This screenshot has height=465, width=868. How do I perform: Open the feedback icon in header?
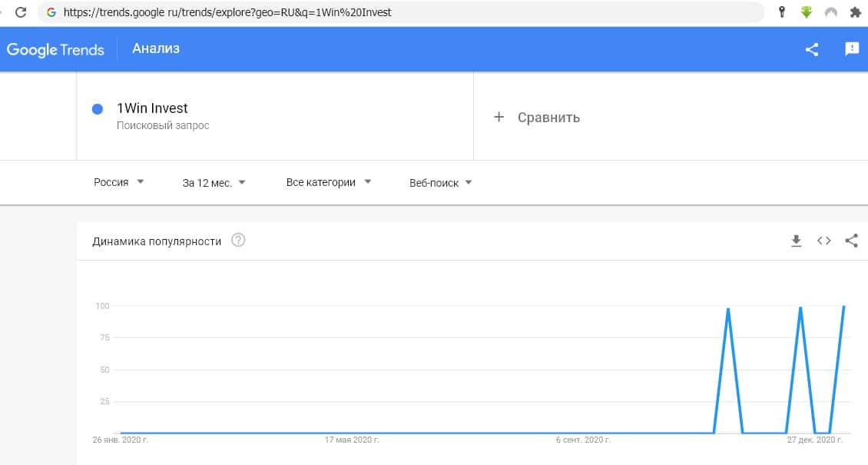click(x=852, y=49)
